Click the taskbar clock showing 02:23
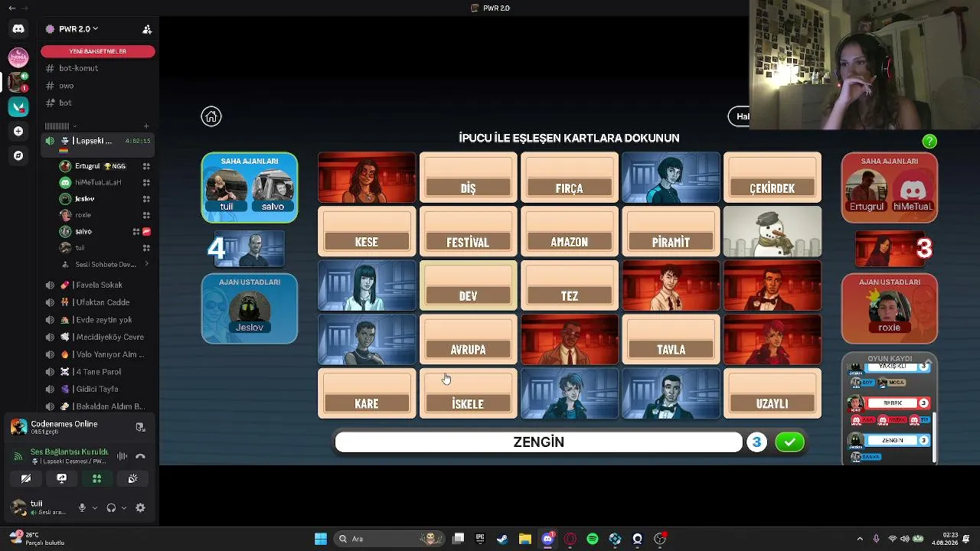 click(x=944, y=539)
